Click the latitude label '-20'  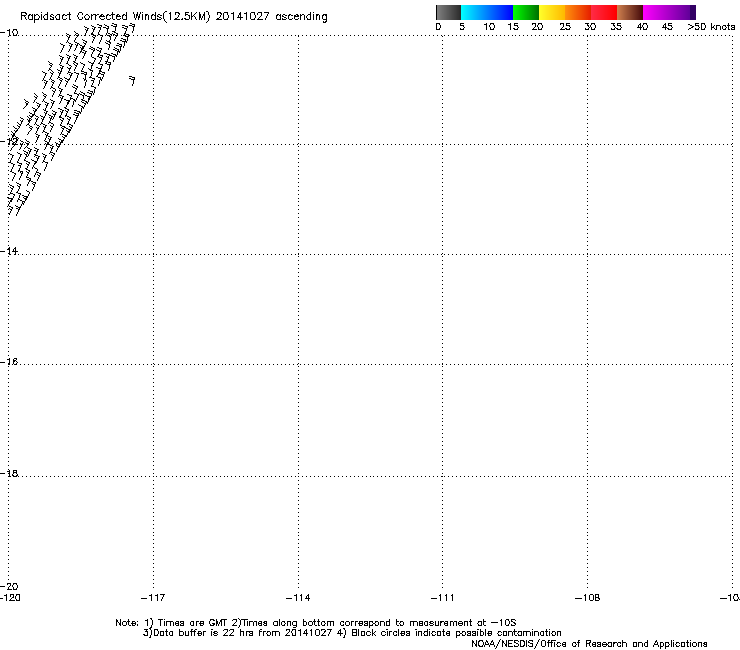tap(9, 586)
